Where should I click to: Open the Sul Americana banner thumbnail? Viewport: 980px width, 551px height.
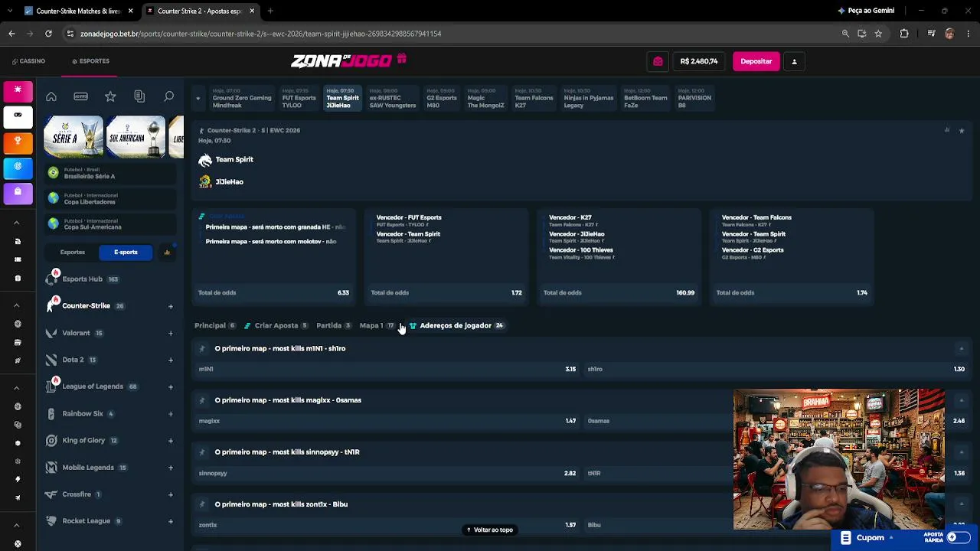click(136, 137)
